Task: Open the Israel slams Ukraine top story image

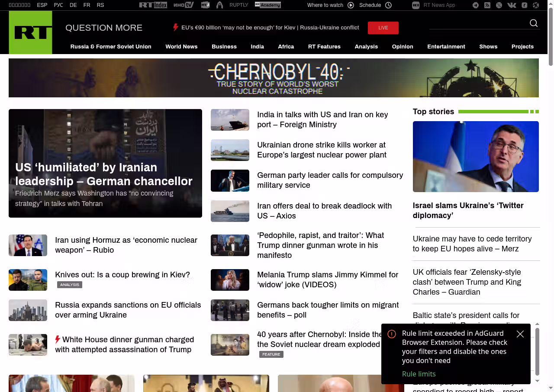Action: [x=476, y=157]
